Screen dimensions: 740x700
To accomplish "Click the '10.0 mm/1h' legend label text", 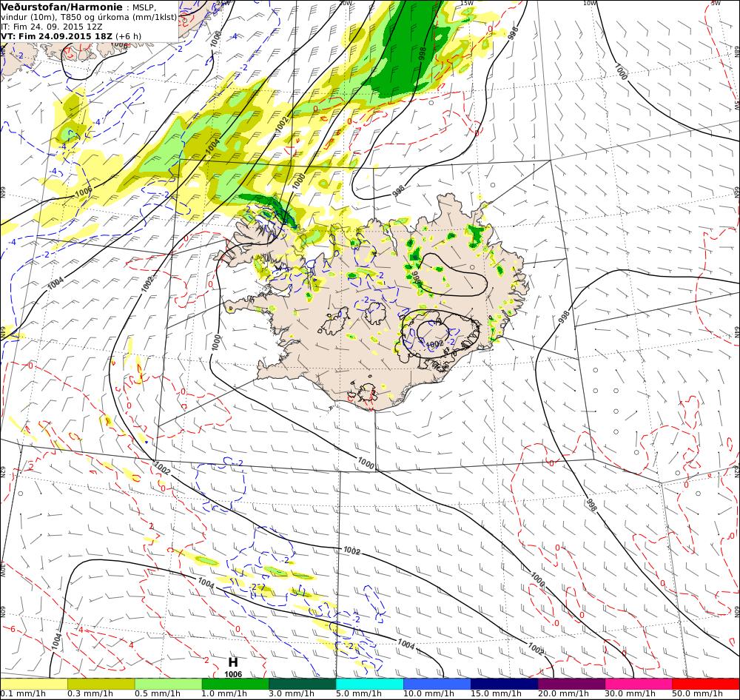I will tap(428, 694).
